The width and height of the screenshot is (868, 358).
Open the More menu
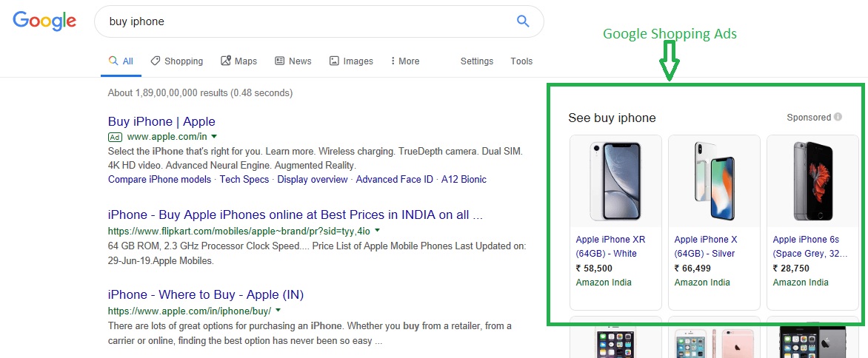pos(405,61)
